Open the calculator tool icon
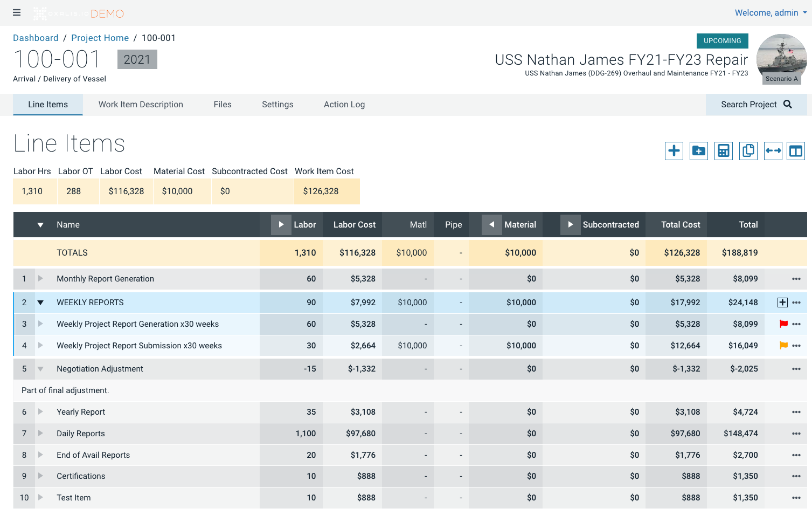The width and height of the screenshot is (812, 522). (x=723, y=151)
